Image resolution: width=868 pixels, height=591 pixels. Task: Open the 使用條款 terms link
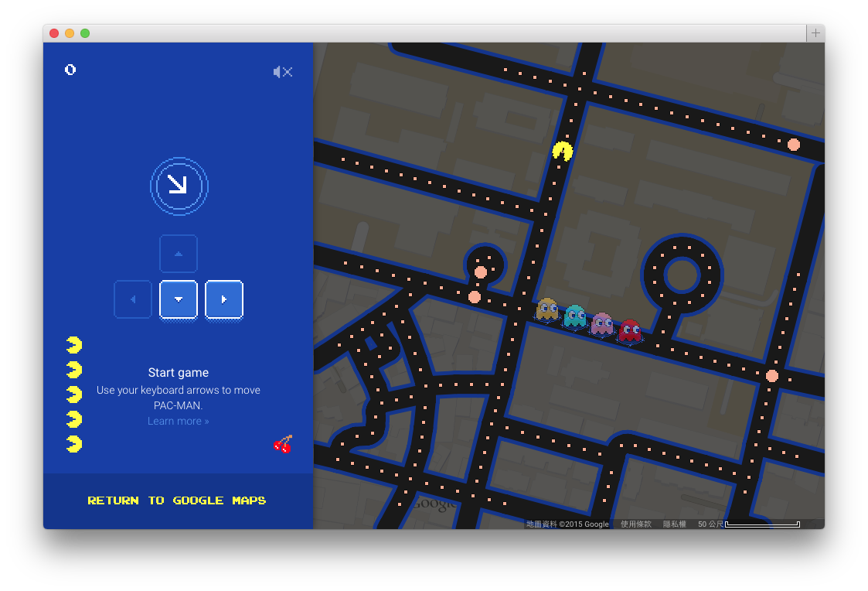click(636, 524)
